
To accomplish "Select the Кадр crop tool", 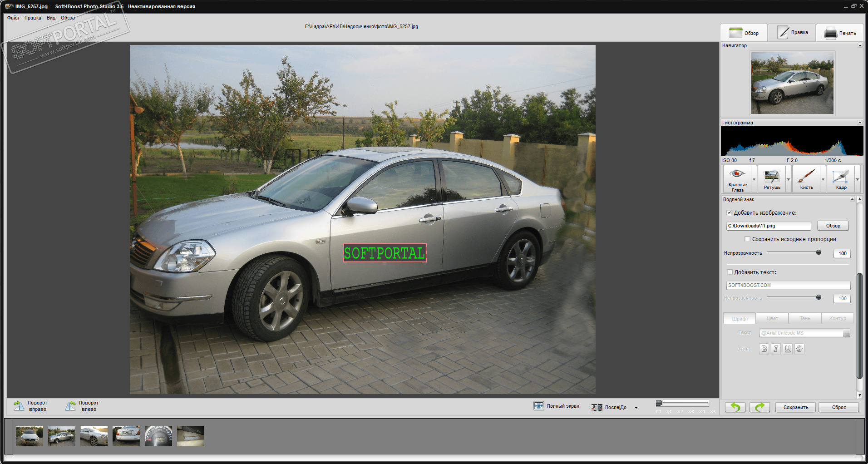I will (841, 179).
